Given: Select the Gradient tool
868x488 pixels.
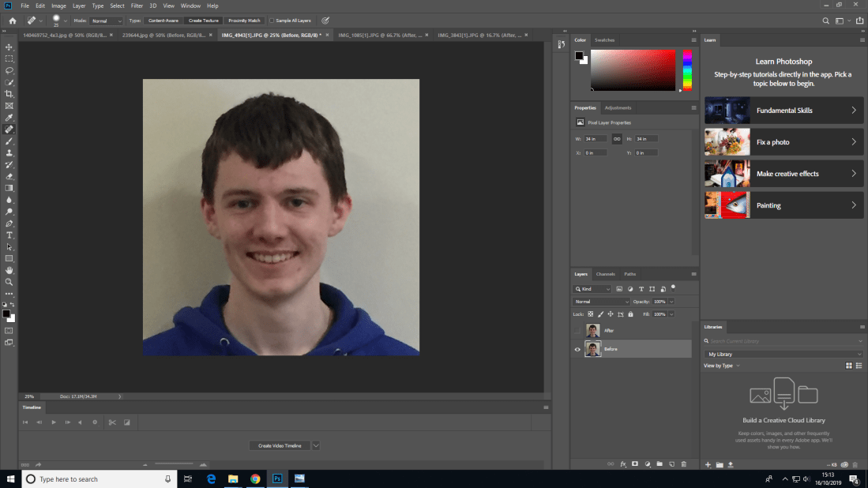Looking at the screenshot, I should point(9,187).
